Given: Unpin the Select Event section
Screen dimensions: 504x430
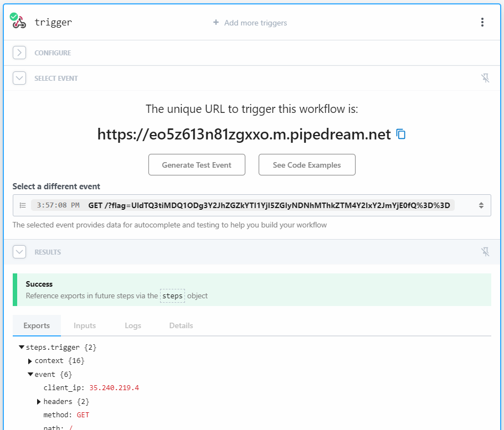Looking at the screenshot, I should click(x=485, y=78).
